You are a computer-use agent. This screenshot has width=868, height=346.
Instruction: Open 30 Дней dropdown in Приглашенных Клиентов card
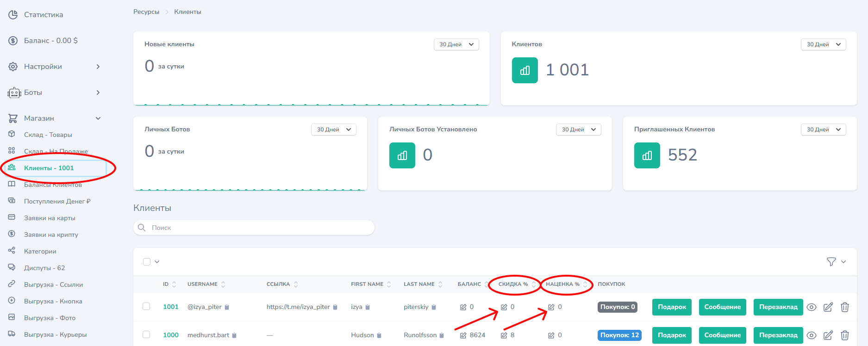[824, 130]
